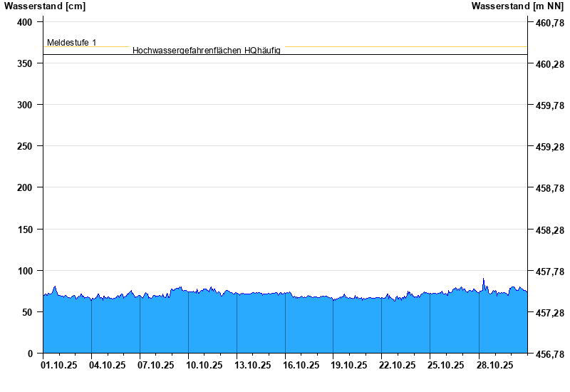Pick the 07.10.25 date on the x-axis
Image resolution: width=570 pixels, height=392 pixels.
156,365
